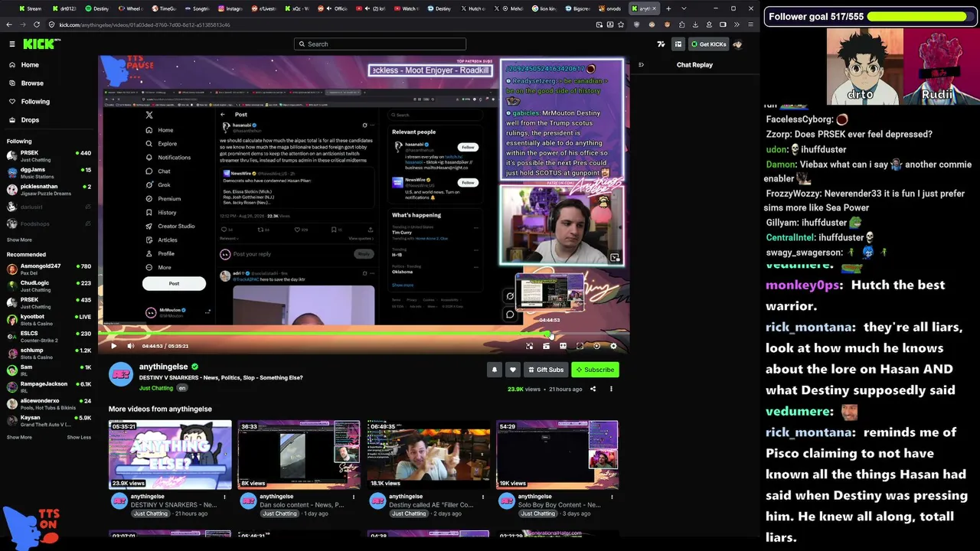This screenshot has height=551, width=980.
Task: Click the Just Chatting category under video title
Action: pos(156,388)
